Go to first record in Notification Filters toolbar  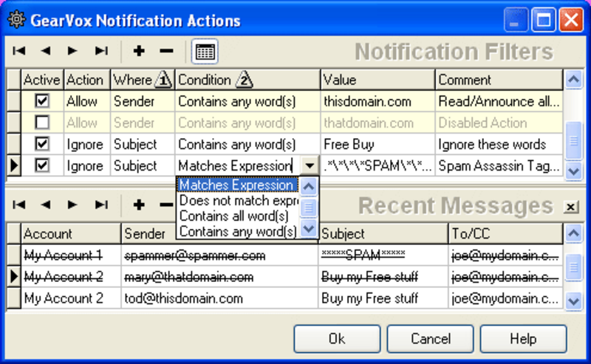[19, 51]
